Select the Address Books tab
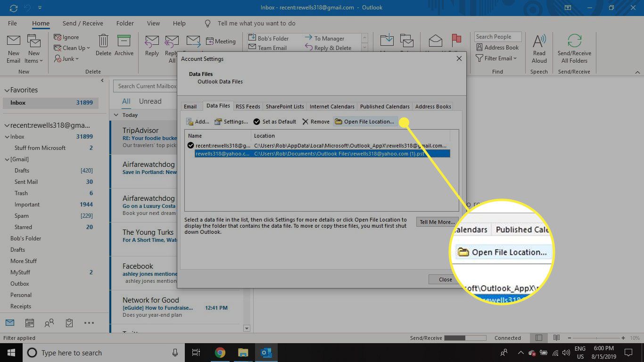 coord(433,107)
